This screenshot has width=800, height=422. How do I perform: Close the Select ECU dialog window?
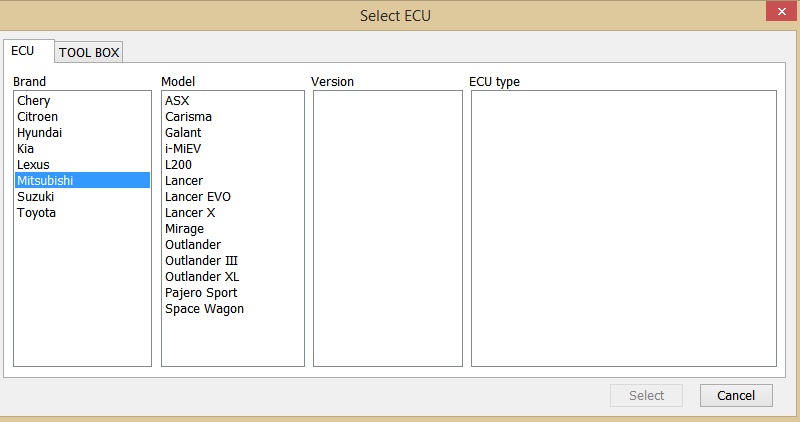776,14
